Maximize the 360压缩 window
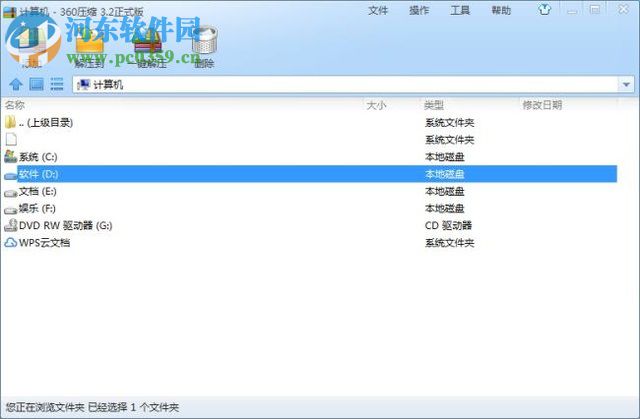Image resolution: width=640 pixels, height=419 pixels. click(595, 10)
